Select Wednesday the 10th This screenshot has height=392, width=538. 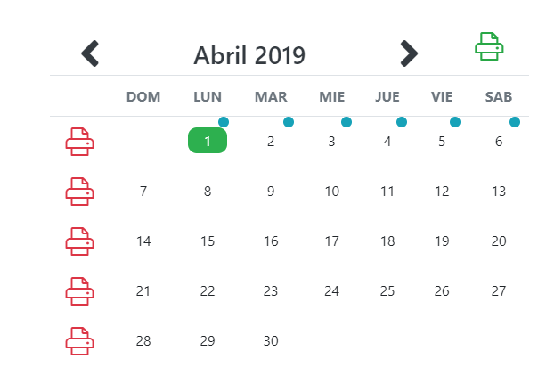click(x=331, y=192)
